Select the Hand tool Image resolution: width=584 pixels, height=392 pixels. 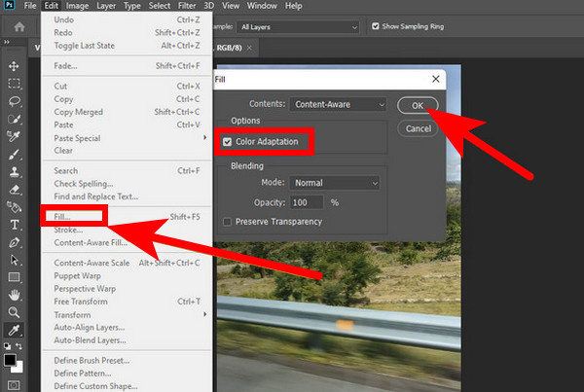14,295
